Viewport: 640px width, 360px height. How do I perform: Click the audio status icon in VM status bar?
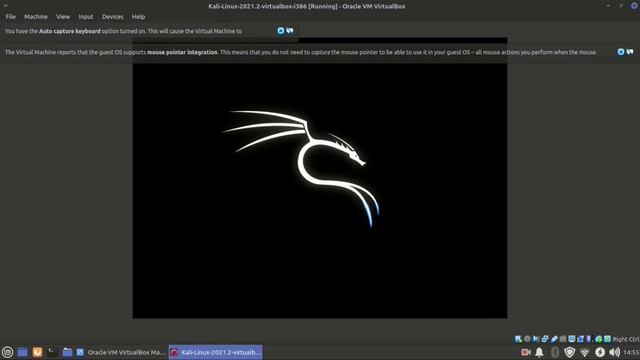tap(536, 339)
